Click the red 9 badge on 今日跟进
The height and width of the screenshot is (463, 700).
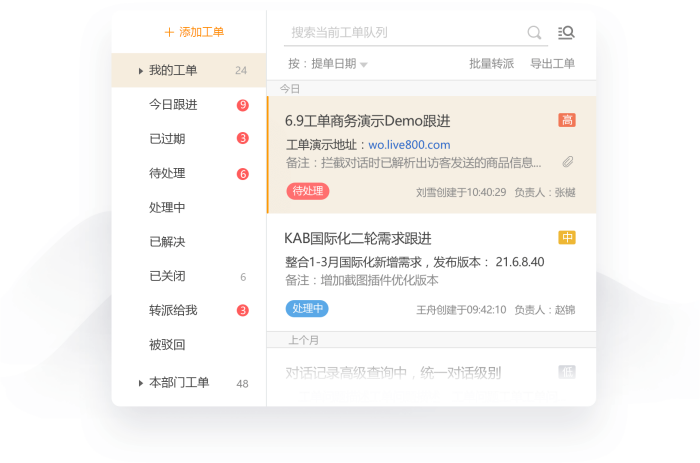(x=242, y=105)
